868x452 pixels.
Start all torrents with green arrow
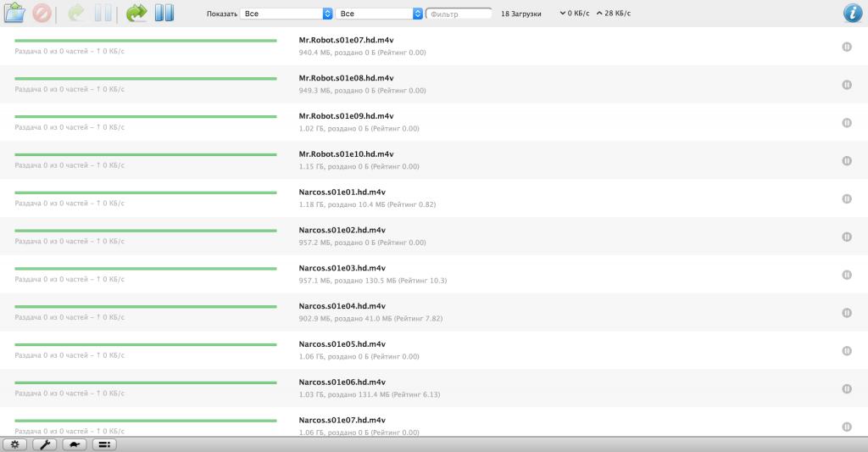point(136,13)
